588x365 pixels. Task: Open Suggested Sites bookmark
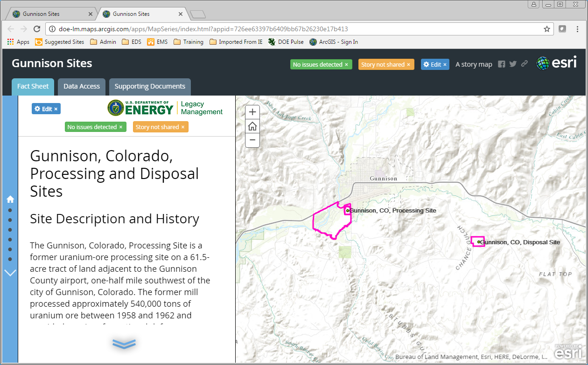tap(60, 42)
